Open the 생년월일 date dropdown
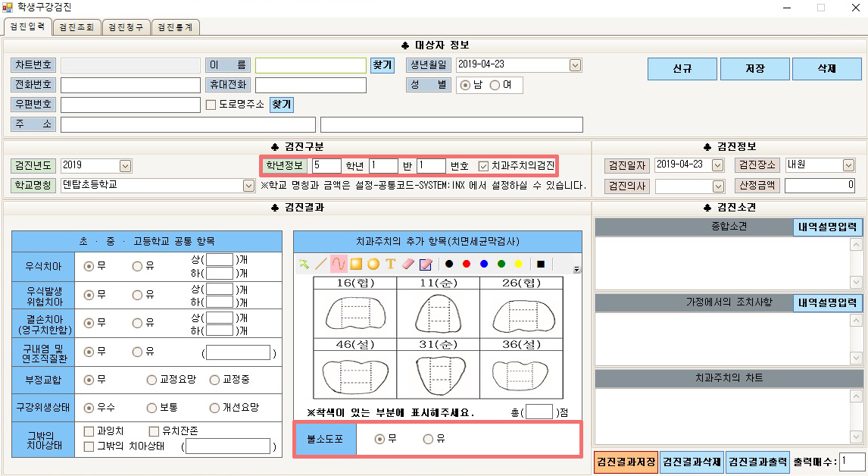868x476 pixels. [x=575, y=65]
